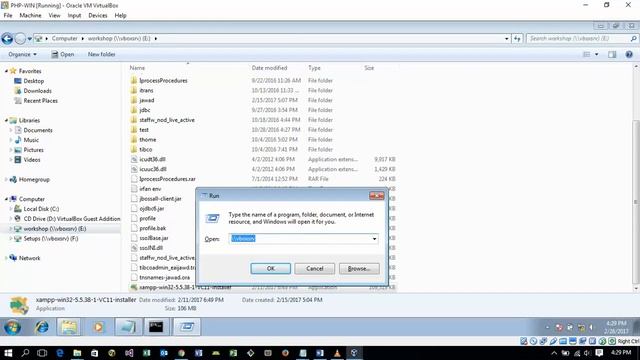Collapse the Favorites tree group

6,71
